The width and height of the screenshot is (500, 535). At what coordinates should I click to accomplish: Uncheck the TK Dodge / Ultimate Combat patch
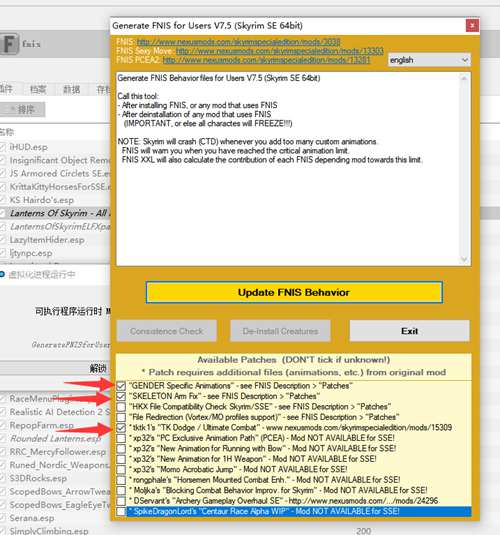pos(121,428)
